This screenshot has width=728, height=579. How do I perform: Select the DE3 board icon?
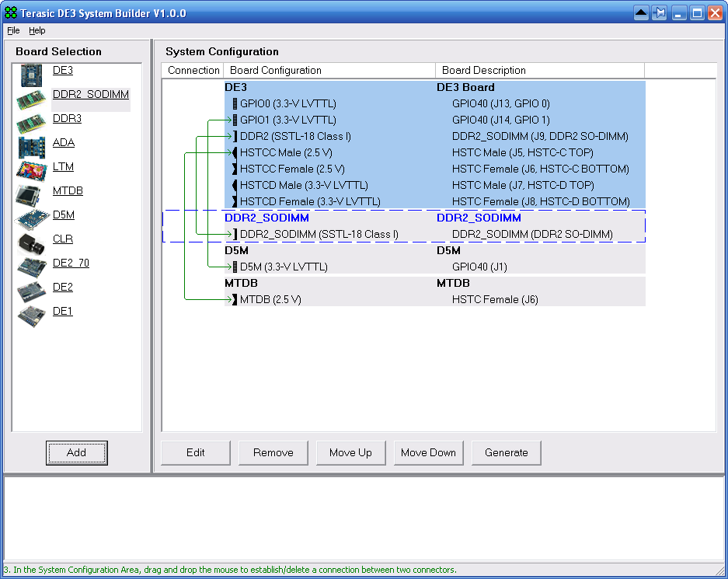(x=31, y=75)
